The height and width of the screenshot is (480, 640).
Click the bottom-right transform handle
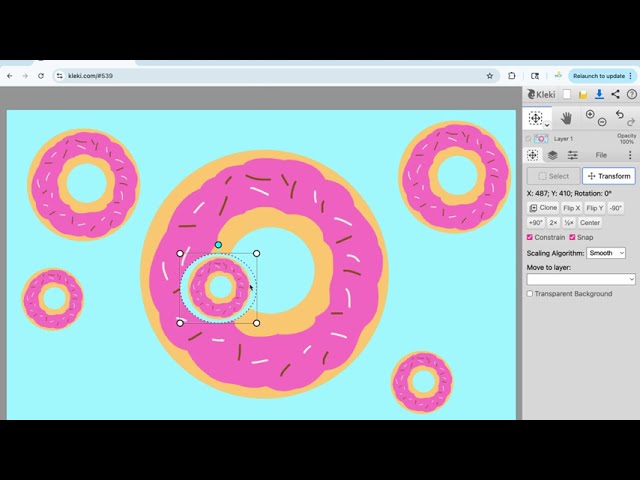click(256, 323)
